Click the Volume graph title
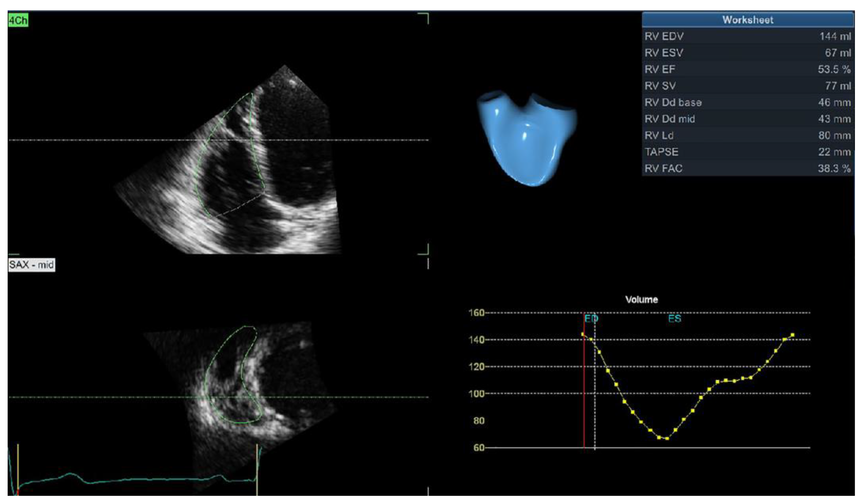Image resolution: width=861 pixels, height=504 pixels. (641, 300)
